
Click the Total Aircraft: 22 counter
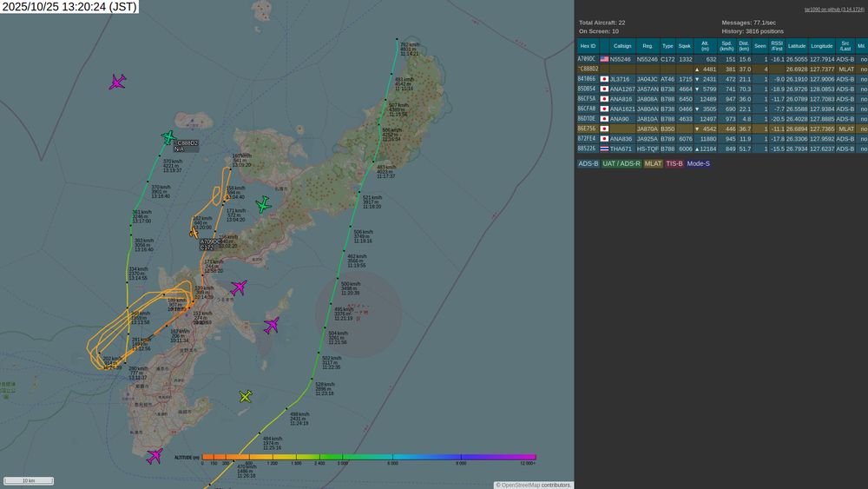(602, 23)
